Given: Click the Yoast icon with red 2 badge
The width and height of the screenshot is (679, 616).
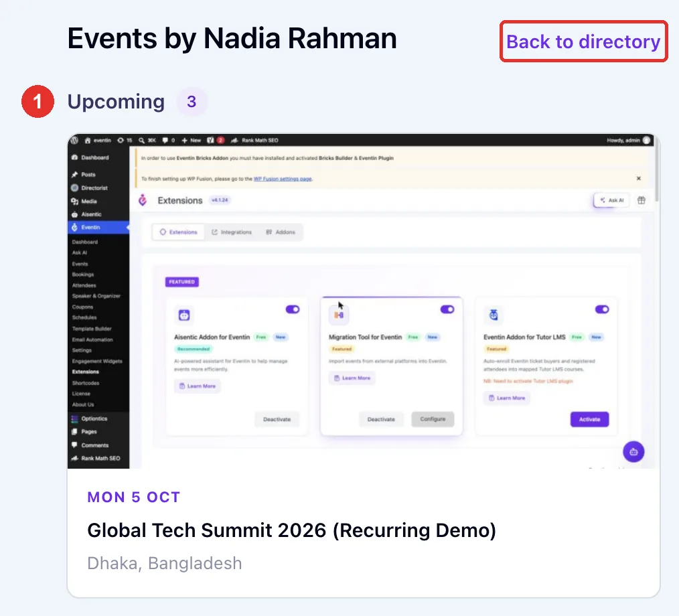Looking at the screenshot, I should (215, 140).
